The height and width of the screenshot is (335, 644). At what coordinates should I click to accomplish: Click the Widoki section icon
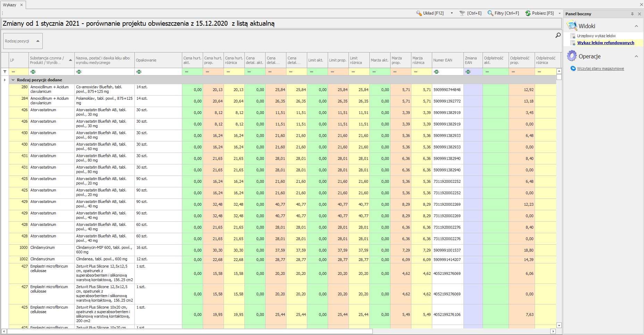pyautogui.click(x=571, y=26)
